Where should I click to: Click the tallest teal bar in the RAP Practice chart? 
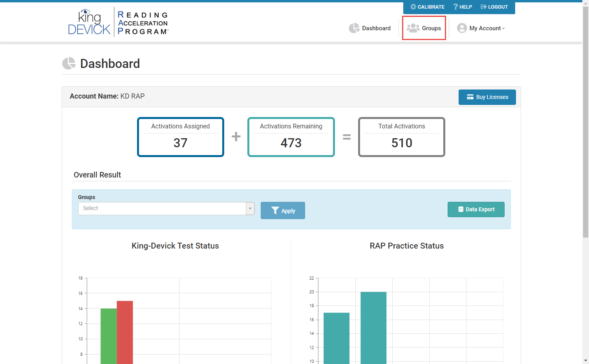click(373, 328)
